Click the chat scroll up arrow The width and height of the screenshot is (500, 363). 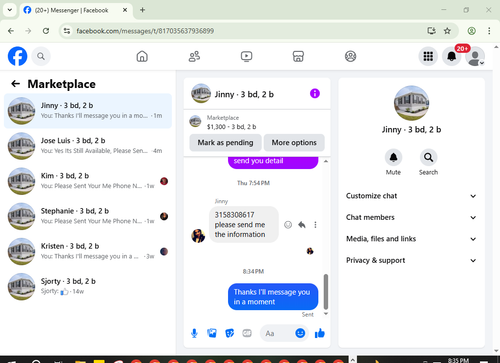[326, 161]
